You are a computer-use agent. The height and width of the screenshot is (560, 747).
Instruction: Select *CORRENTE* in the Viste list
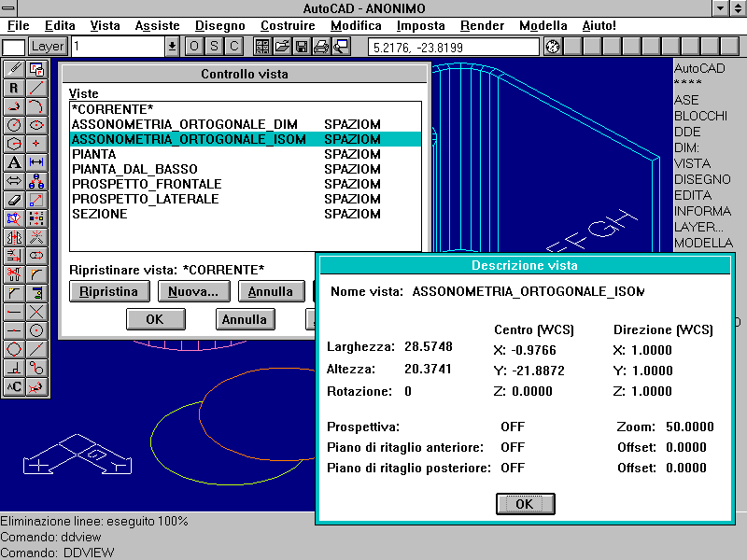tap(246, 109)
